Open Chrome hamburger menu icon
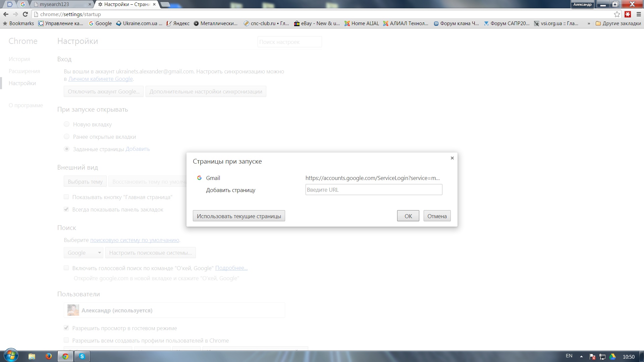This screenshot has height=362, width=644. (639, 14)
